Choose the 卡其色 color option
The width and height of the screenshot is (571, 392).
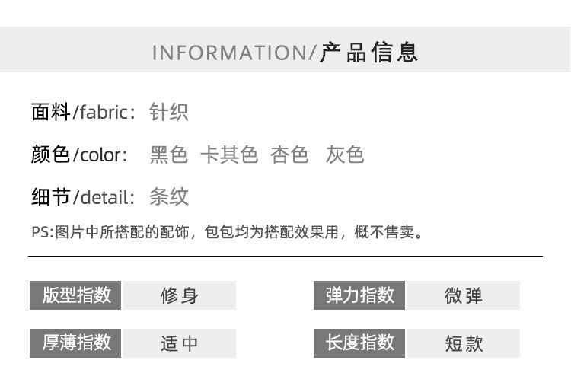[229, 155]
